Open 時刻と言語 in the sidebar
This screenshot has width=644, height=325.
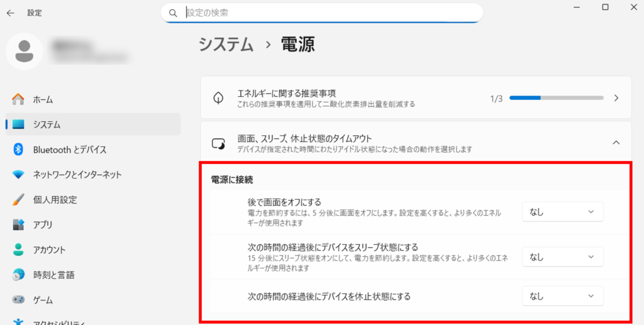click(53, 275)
